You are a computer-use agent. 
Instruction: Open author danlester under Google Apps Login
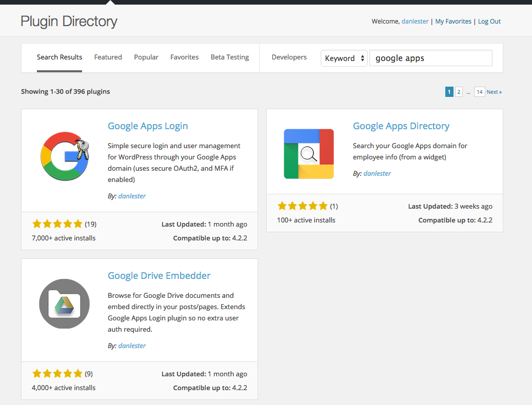pyautogui.click(x=132, y=196)
